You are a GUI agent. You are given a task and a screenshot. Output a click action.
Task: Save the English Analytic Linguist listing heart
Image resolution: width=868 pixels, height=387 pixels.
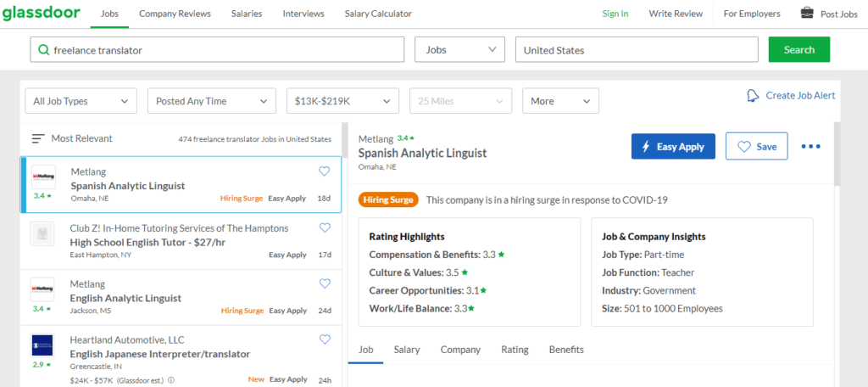[325, 283]
